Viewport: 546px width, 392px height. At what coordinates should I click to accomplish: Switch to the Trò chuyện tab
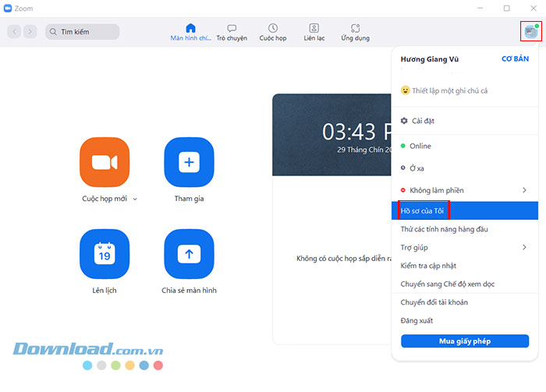point(232,32)
